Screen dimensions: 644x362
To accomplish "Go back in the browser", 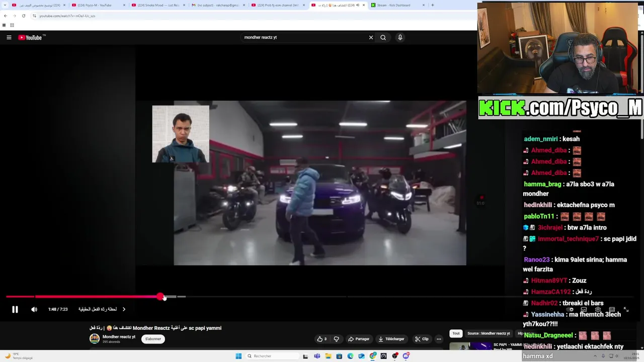I will point(6,16).
